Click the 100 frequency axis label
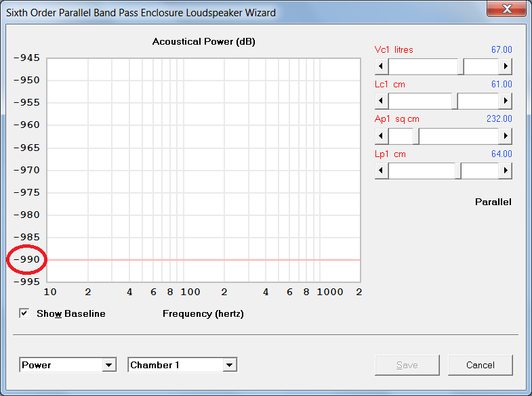 190,292
